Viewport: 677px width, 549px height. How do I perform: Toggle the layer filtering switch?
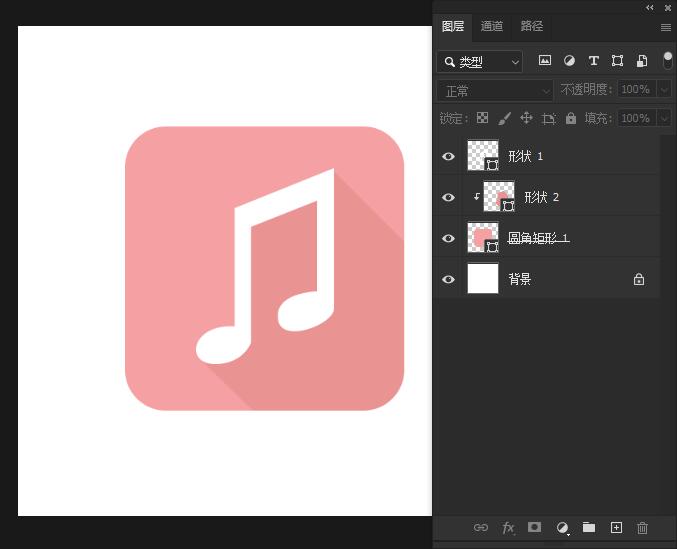(x=668, y=60)
